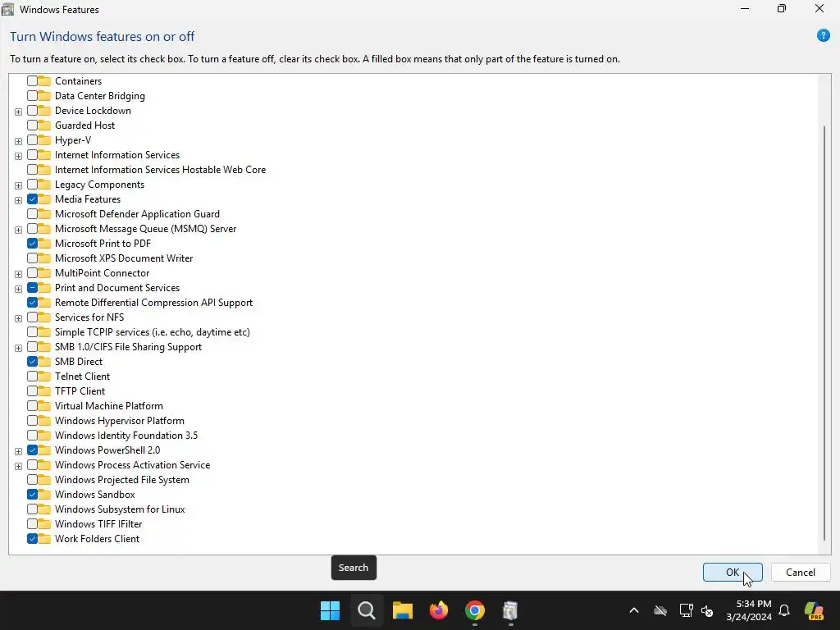
Task: Enable the Containers checkbox
Action: (x=32, y=81)
